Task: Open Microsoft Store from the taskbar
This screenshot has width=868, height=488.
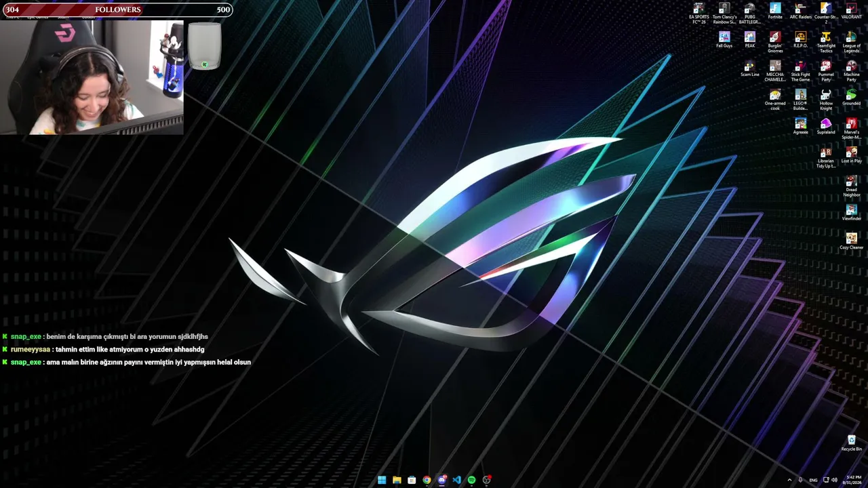Action: click(412, 480)
